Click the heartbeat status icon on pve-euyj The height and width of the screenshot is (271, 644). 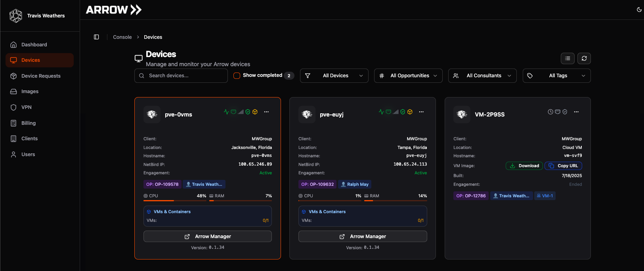tap(381, 112)
